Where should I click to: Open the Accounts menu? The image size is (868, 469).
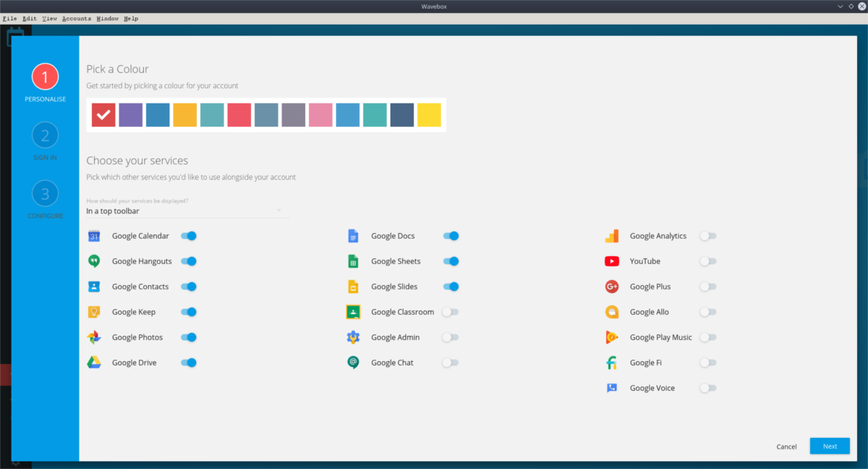click(76, 18)
